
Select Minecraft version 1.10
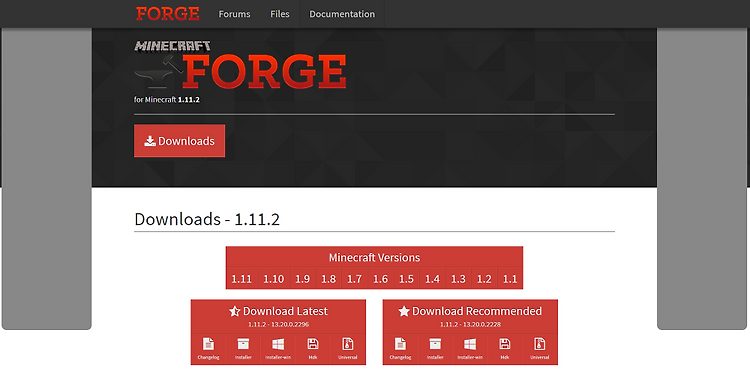tap(274, 279)
